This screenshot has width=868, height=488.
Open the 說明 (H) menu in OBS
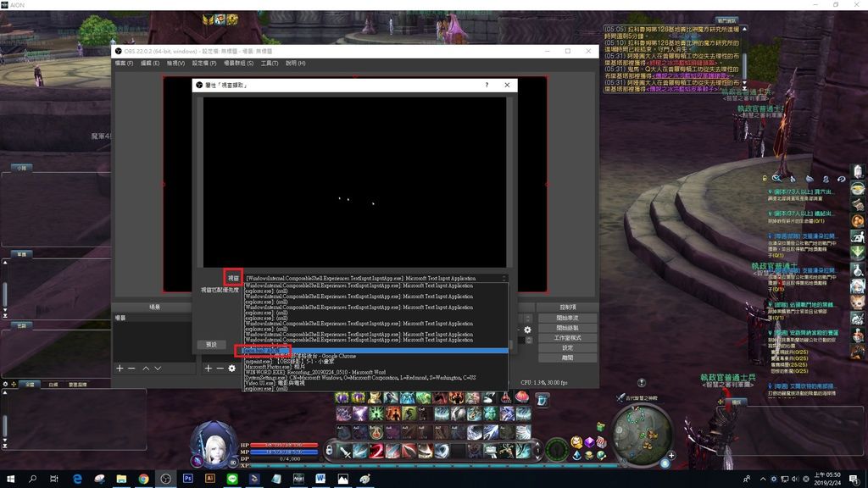pyautogui.click(x=295, y=63)
